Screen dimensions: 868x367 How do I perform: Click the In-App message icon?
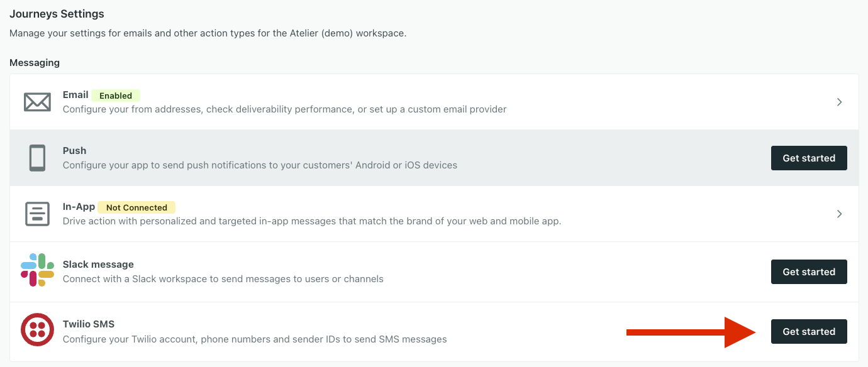[37, 214]
